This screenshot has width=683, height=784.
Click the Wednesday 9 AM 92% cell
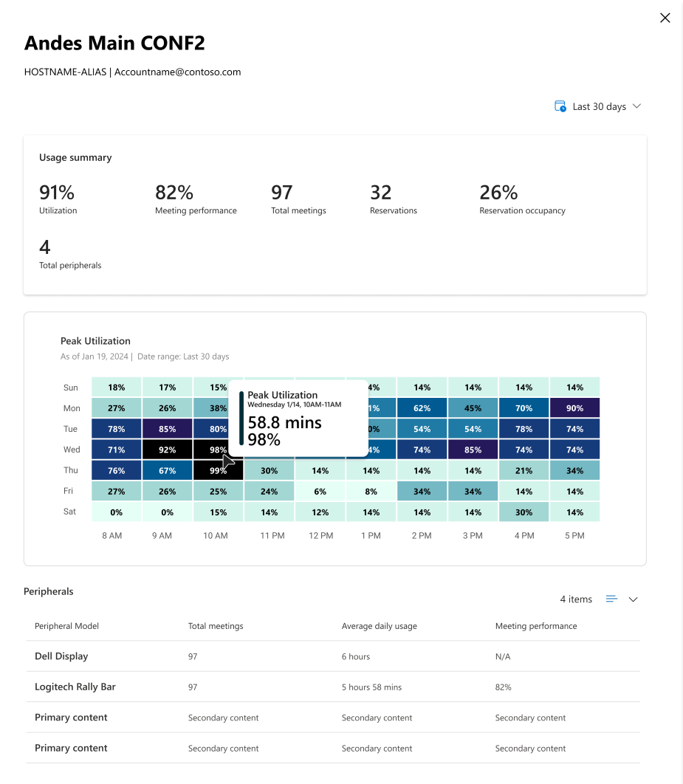tap(167, 450)
